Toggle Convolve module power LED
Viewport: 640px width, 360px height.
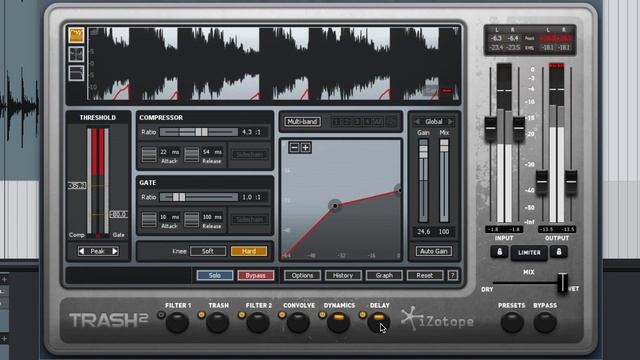(282, 315)
